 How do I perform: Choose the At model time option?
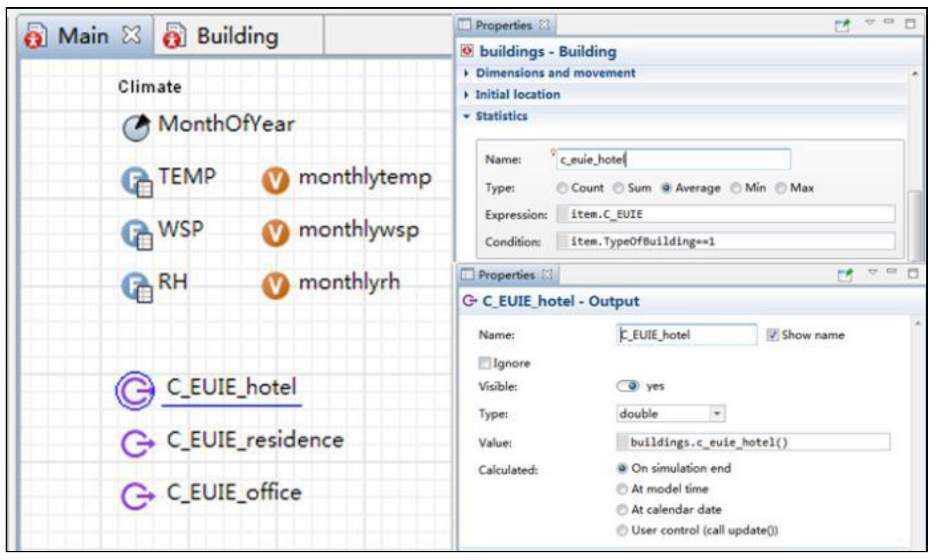(x=622, y=489)
